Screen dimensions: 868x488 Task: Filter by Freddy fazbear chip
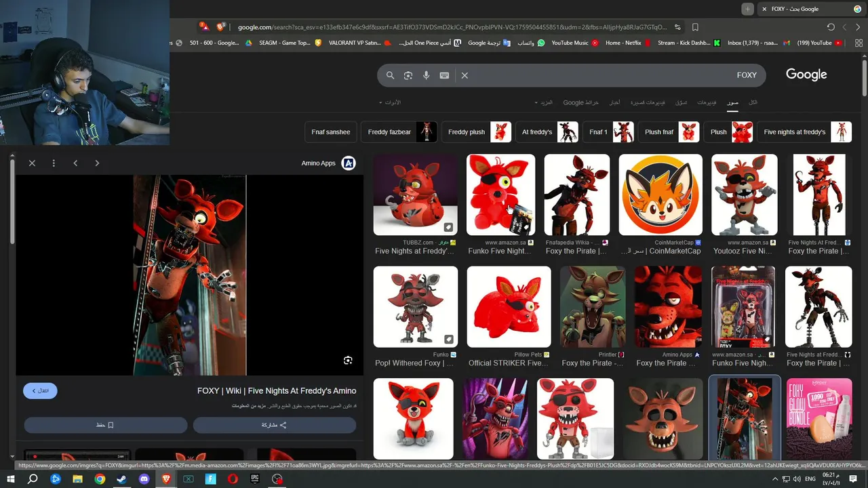point(399,132)
